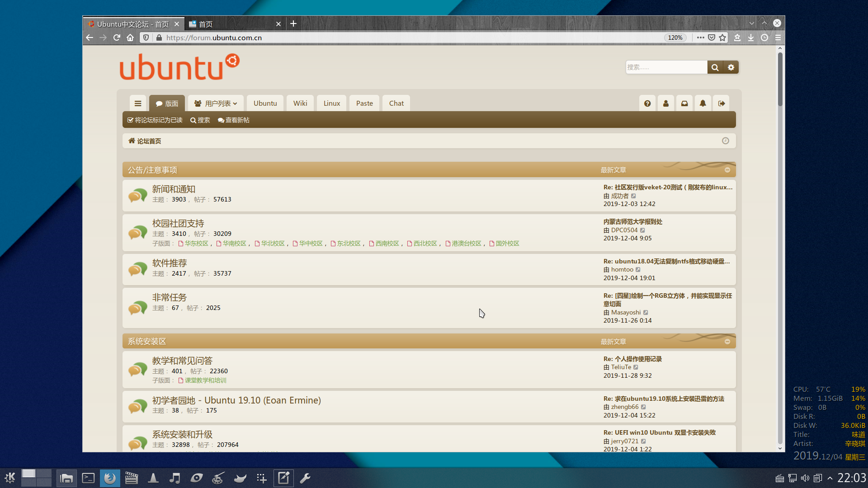Show current time clock icon in breadcrumb

[726, 141]
